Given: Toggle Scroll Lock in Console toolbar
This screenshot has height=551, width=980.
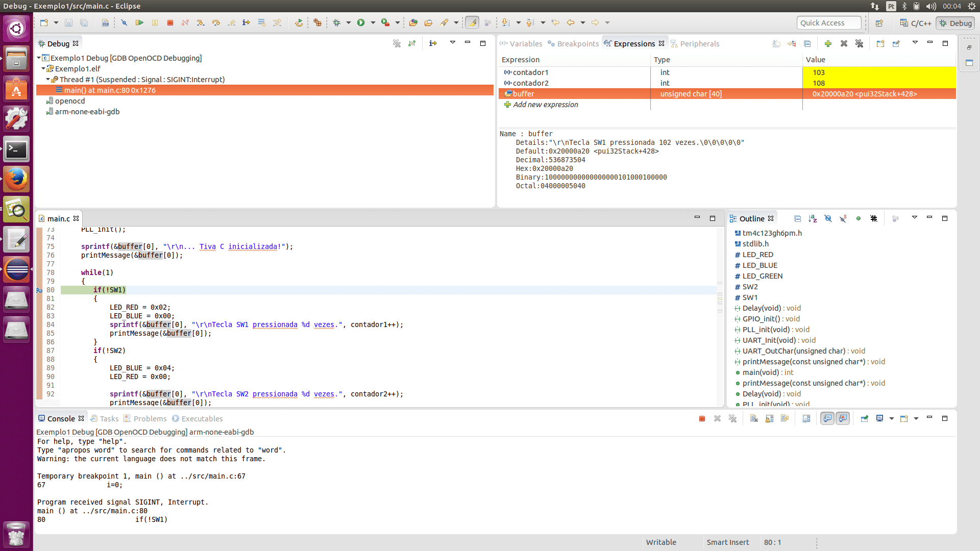Looking at the screenshot, I should tap(769, 419).
